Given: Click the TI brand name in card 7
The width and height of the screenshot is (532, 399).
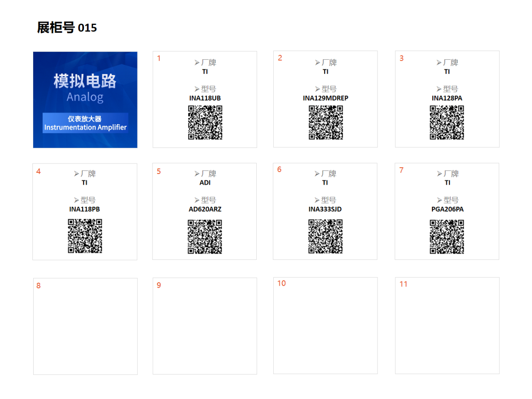Looking at the screenshot, I should click(x=447, y=183).
